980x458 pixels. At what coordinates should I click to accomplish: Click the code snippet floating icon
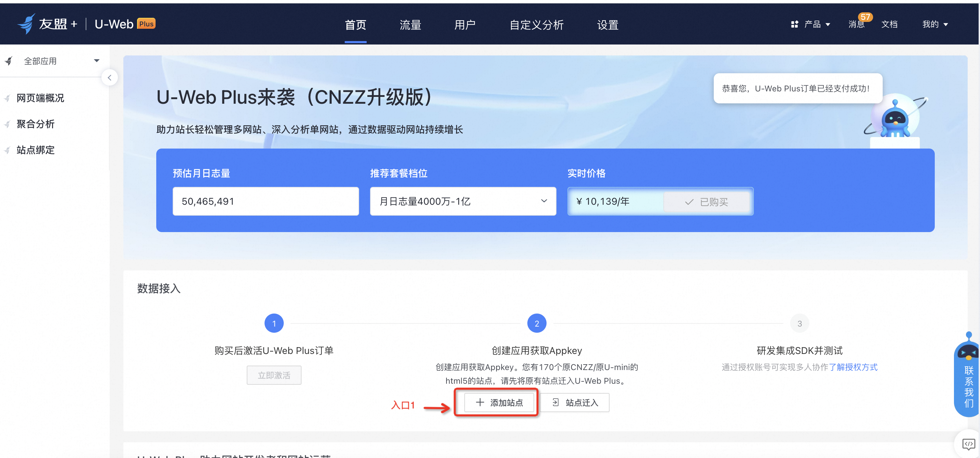tap(968, 444)
